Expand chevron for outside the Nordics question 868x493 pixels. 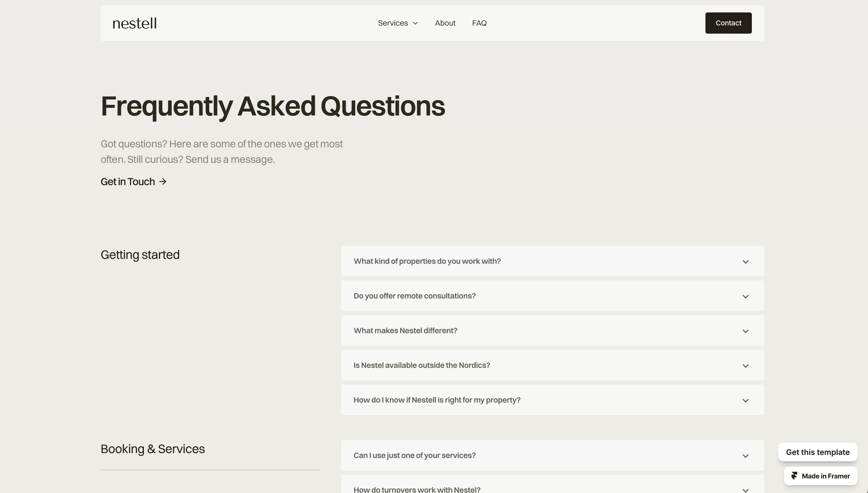click(x=745, y=366)
